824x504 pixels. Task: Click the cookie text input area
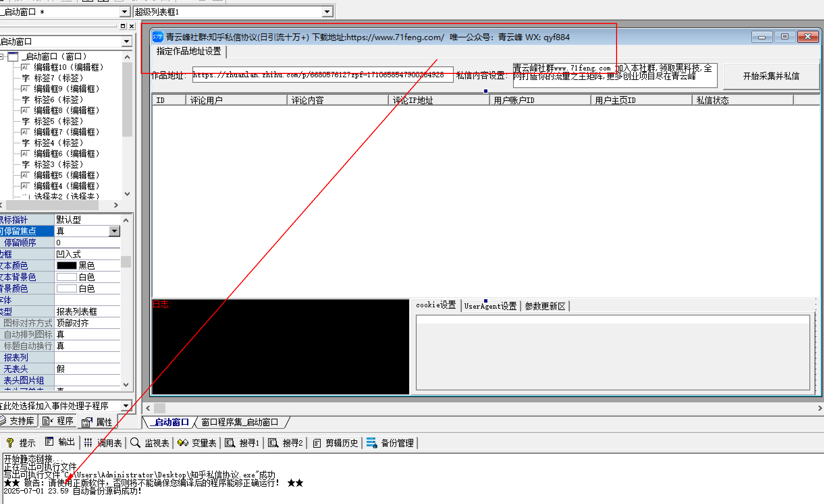[613, 353]
